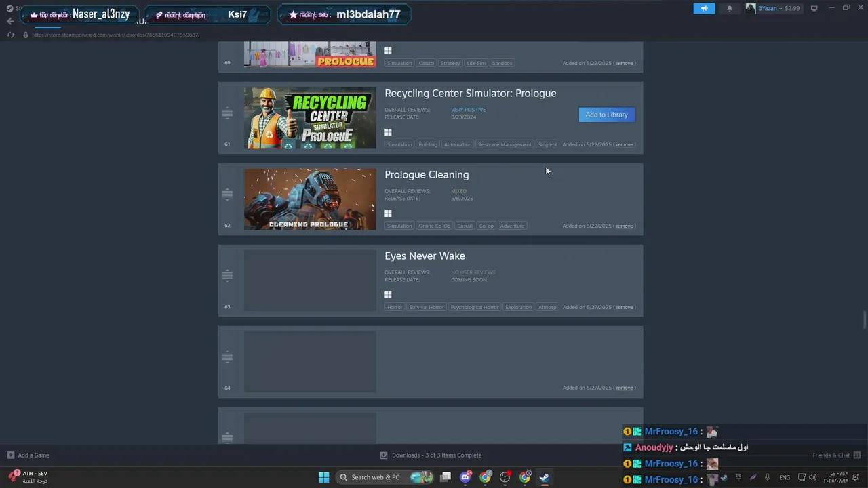This screenshot has width=868, height=488.
Task: Open Recycling Center Simulator capsule image
Action: click(310, 118)
